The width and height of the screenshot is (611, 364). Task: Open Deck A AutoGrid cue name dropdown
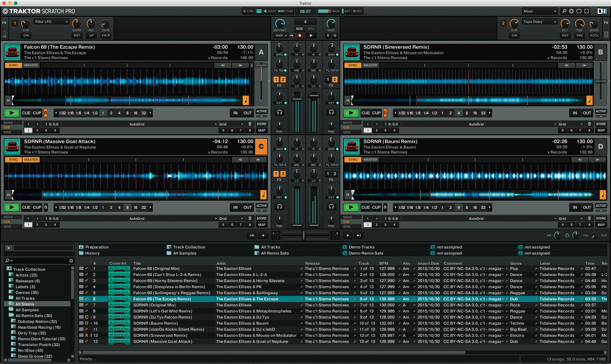coord(140,124)
